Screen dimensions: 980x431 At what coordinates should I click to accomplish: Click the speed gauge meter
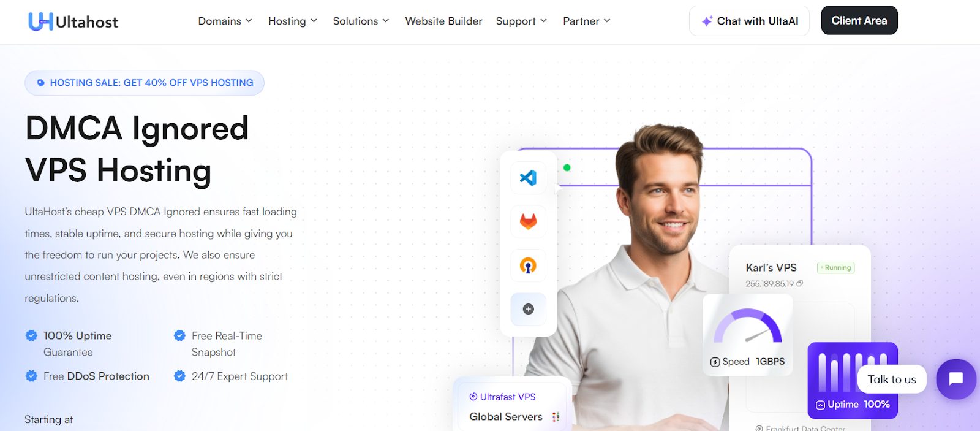tap(747, 326)
